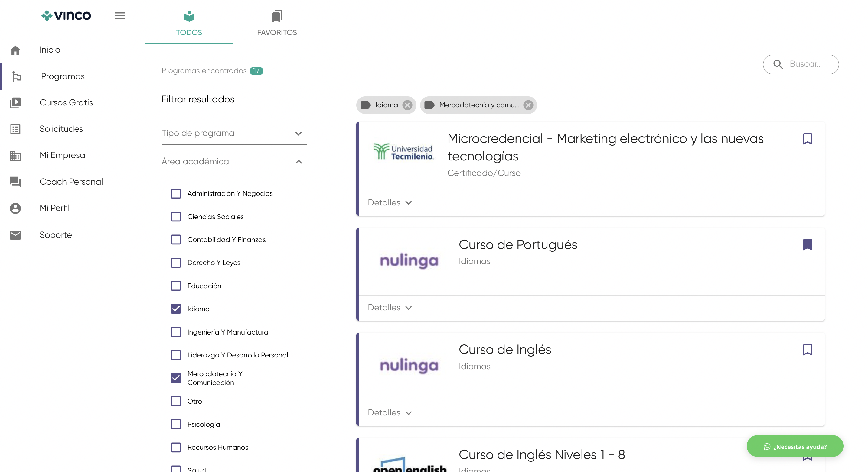Bookmark the Curso de Inglés program

pos(808,350)
